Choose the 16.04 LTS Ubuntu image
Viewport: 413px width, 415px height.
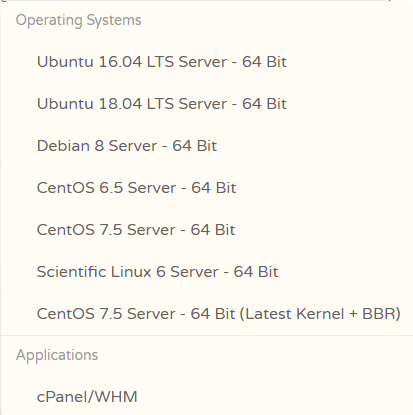tap(207, 62)
